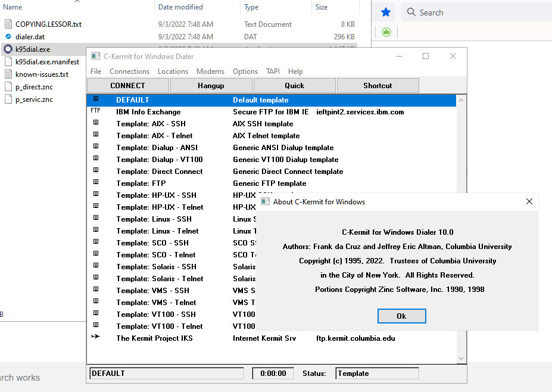
Task: Click the icon next to Template: AIX - Telnet
Action: [x=96, y=135]
